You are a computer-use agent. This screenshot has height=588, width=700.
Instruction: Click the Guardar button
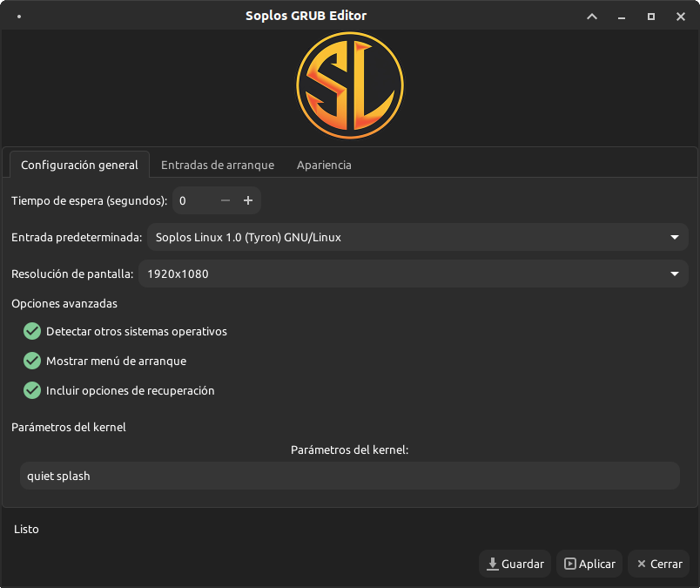tap(515, 564)
